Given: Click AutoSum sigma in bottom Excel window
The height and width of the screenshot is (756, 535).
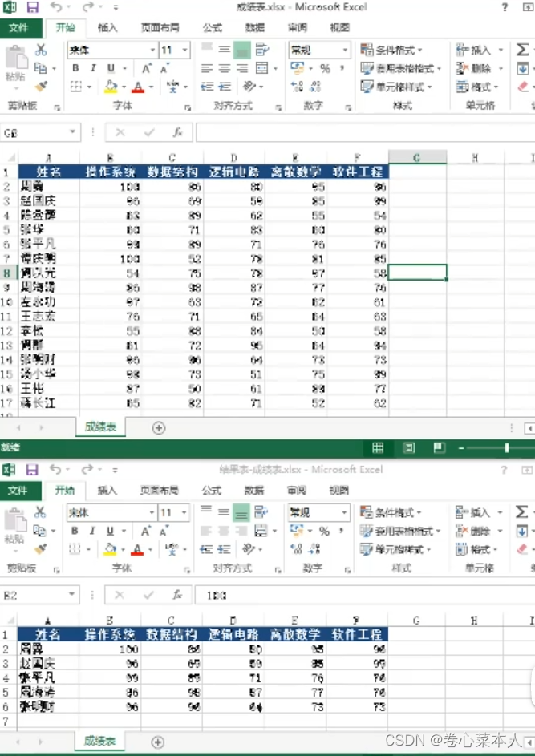Looking at the screenshot, I should 521,511.
